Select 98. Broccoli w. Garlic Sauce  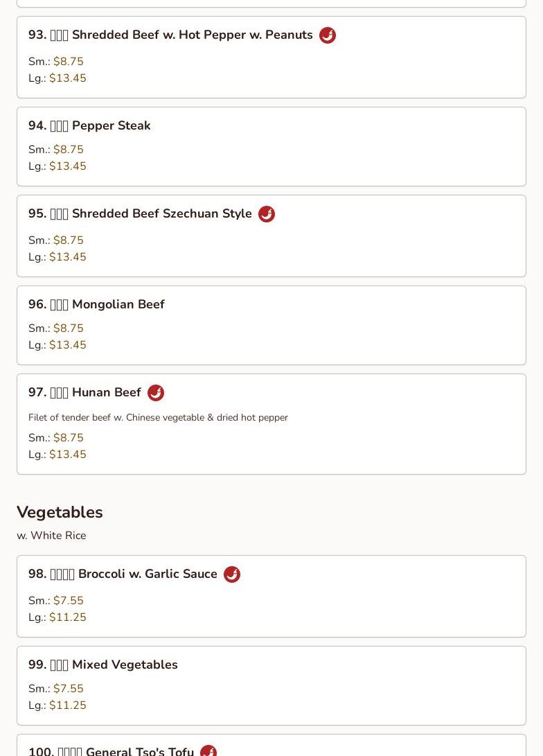coord(271,597)
